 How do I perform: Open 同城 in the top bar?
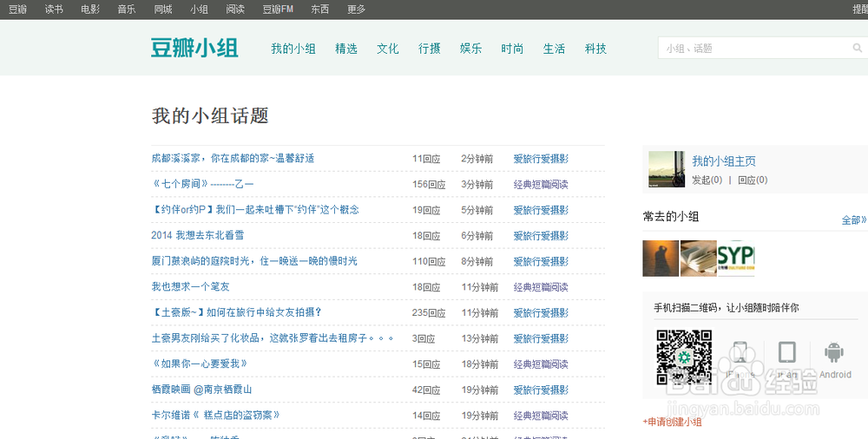click(x=163, y=10)
